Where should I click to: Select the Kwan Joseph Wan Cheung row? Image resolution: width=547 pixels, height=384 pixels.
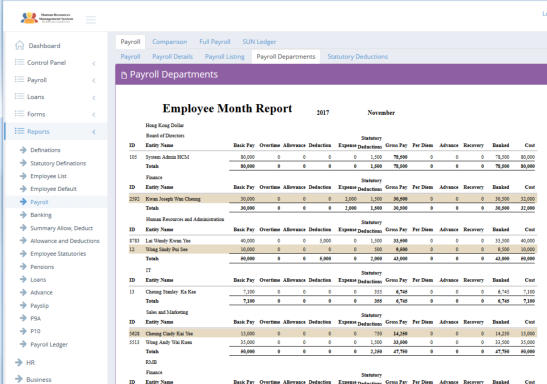coord(332,199)
